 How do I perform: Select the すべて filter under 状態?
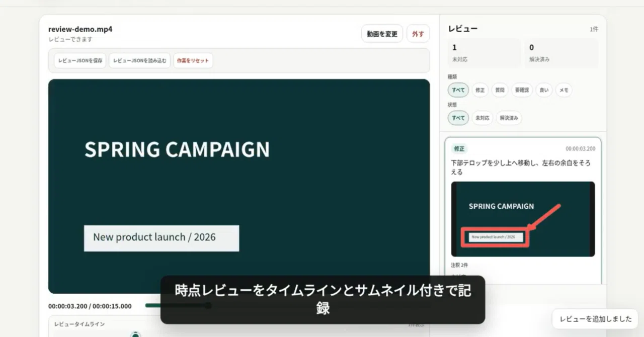pyautogui.click(x=458, y=118)
